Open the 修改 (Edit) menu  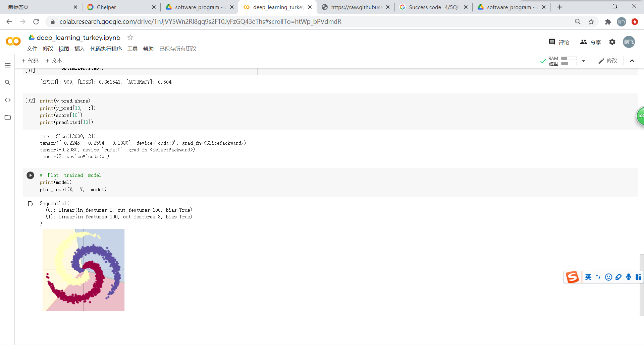[48, 49]
